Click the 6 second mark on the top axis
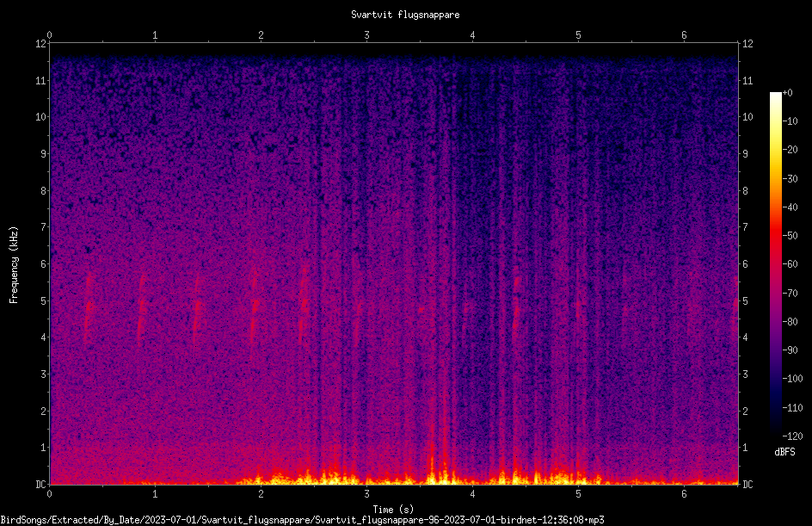 pyautogui.click(x=684, y=34)
